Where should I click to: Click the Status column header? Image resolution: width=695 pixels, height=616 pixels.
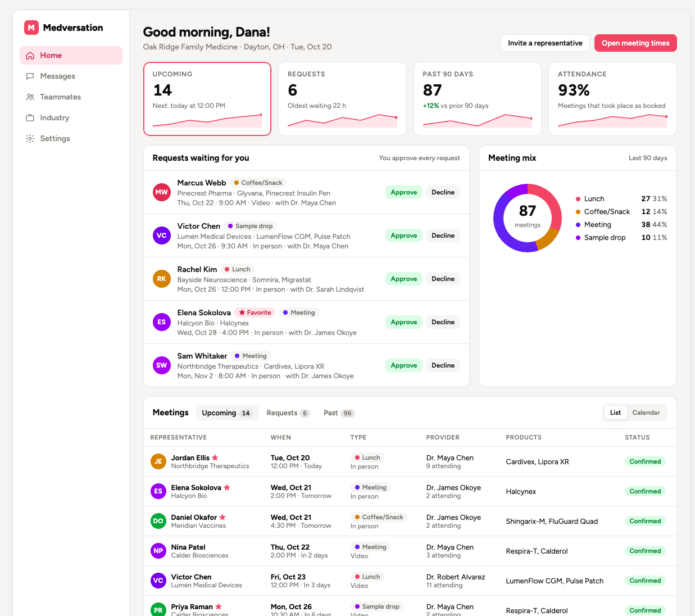(637, 437)
